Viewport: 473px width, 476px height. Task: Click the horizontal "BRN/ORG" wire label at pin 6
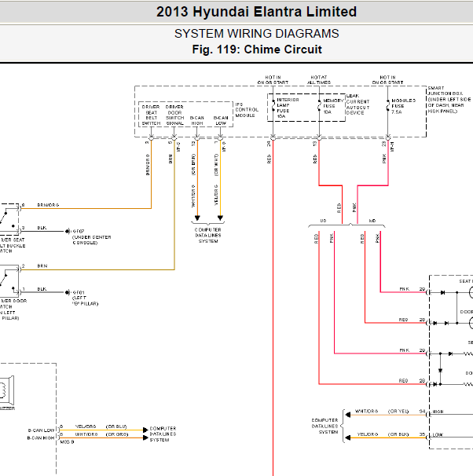click(x=48, y=205)
